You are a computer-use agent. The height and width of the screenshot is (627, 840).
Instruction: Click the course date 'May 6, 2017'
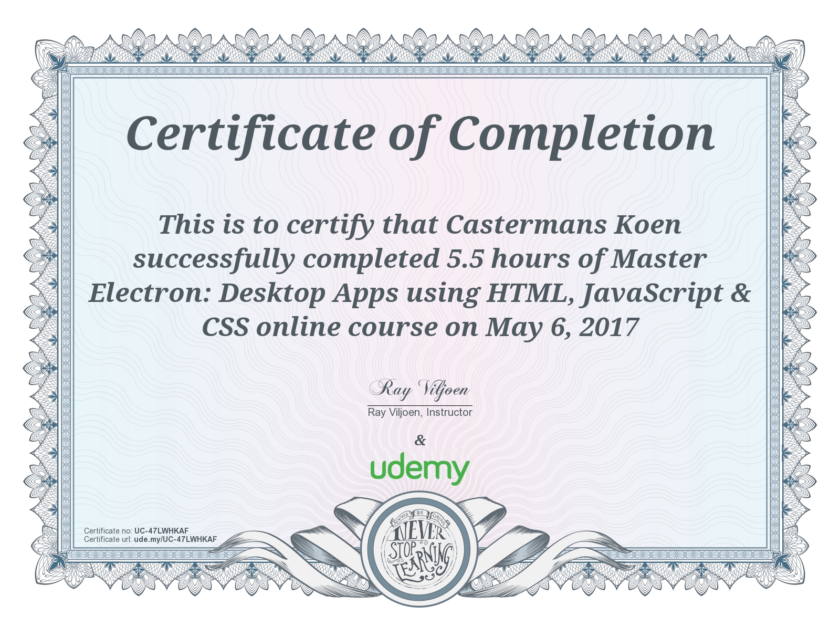point(562,327)
